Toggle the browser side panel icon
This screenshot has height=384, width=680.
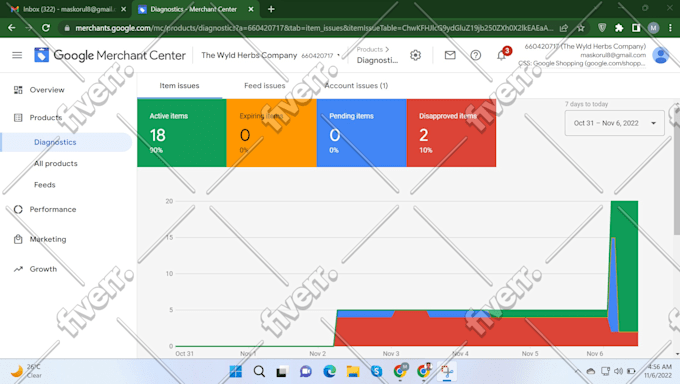(636, 28)
